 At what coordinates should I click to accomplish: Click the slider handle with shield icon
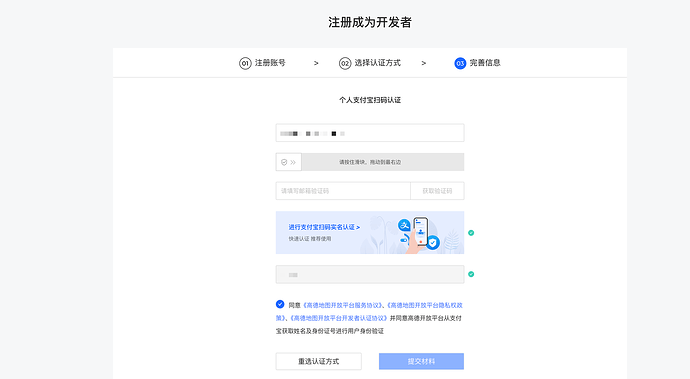pos(289,162)
